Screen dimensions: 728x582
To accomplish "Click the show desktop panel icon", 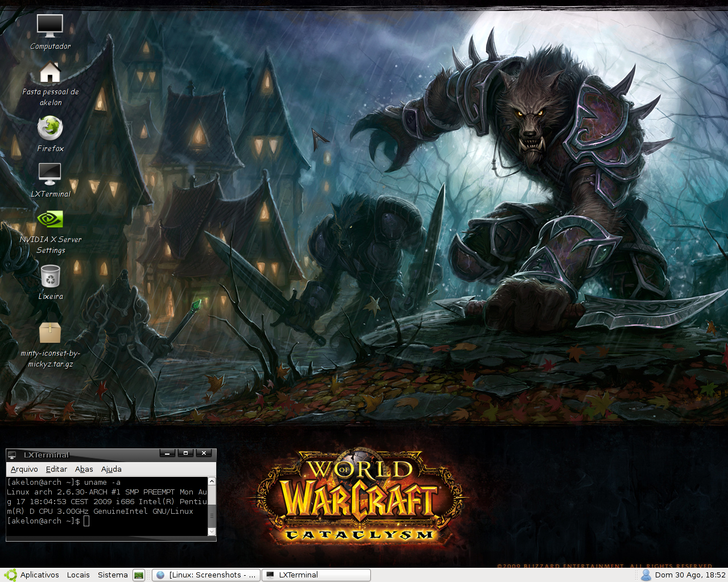I will tap(139, 575).
